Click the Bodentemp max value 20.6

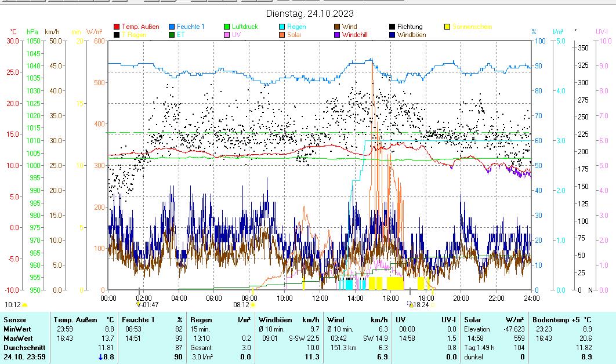(x=585, y=338)
